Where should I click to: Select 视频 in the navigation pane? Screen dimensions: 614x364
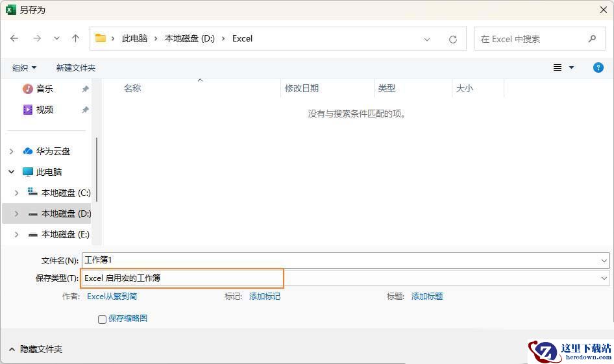tap(44, 110)
